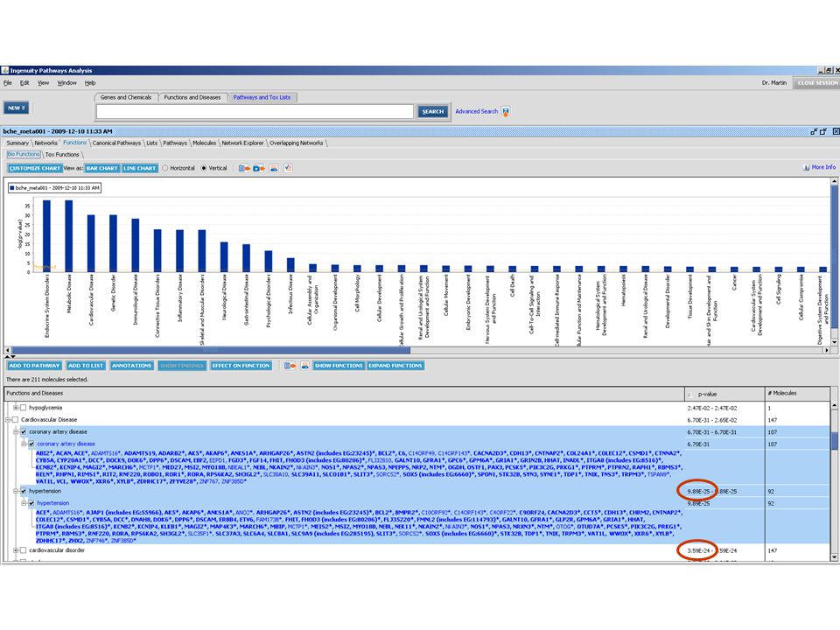
Task: Click the ADD TO LIST button
Action: click(86, 366)
